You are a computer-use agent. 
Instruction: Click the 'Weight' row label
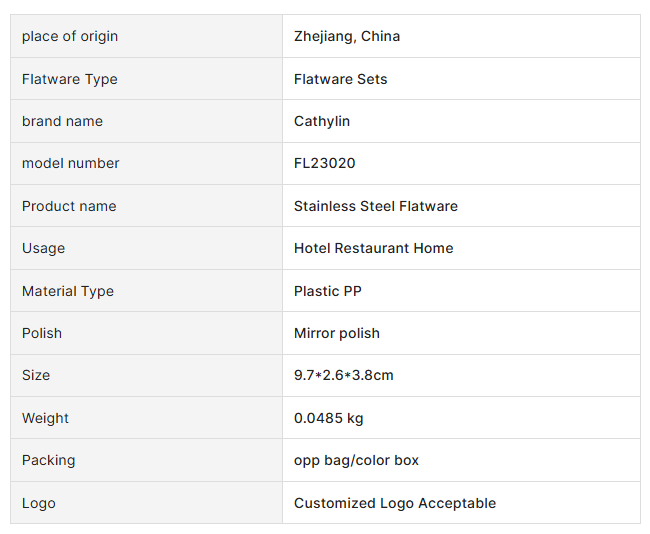[46, 418]
